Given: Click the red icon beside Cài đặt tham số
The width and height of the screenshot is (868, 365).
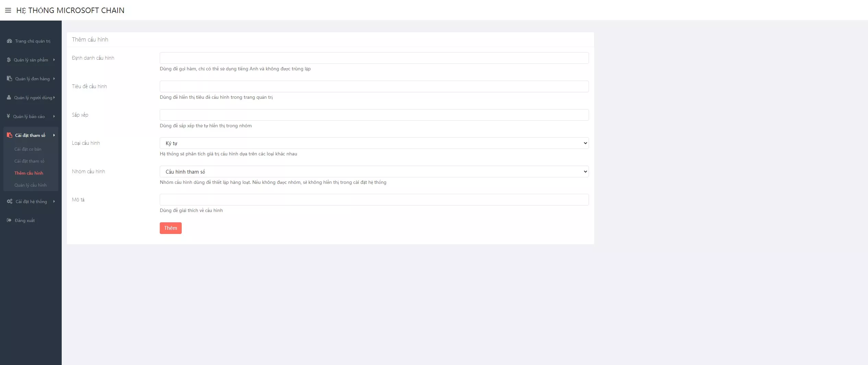Looking at the screenshot, I should click(9, 135).
